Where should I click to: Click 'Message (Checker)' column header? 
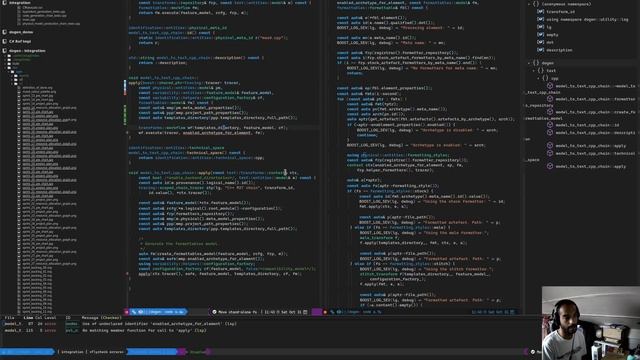tap(101, 318)
